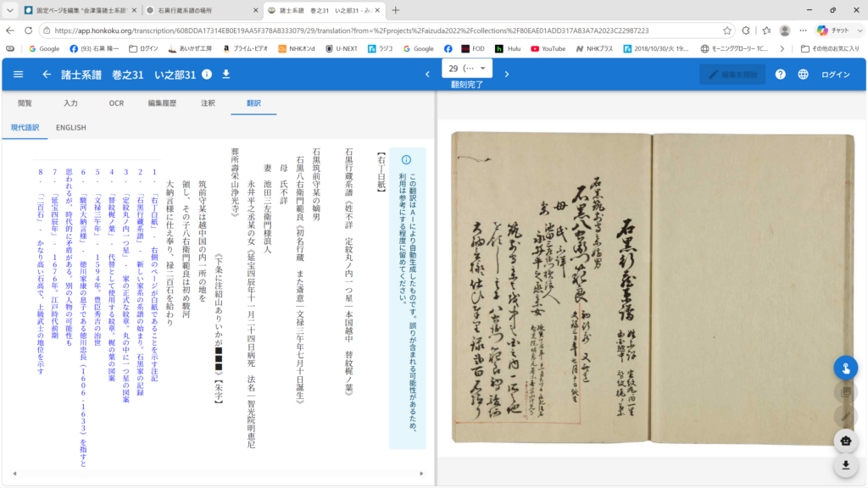The width and height of the screenshot is (868, 488).
Task: Open language globe icon
Action: point(804,75)
